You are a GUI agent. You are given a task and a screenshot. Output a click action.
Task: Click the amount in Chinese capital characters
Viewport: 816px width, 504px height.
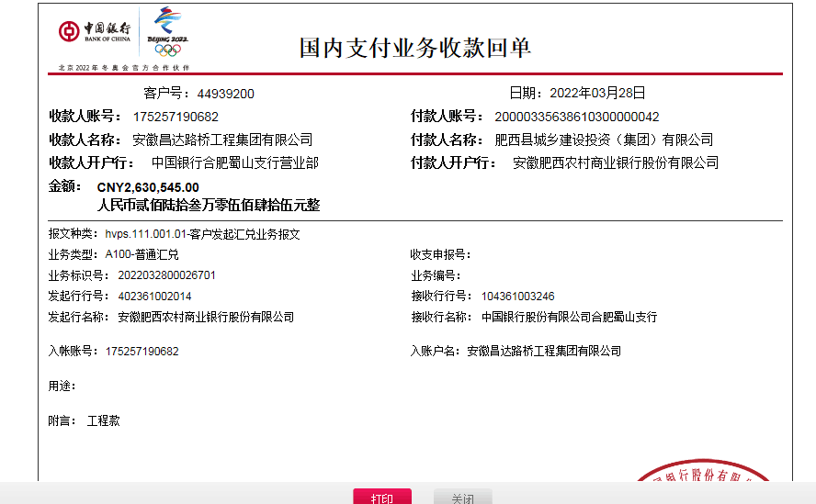[209, 205]
